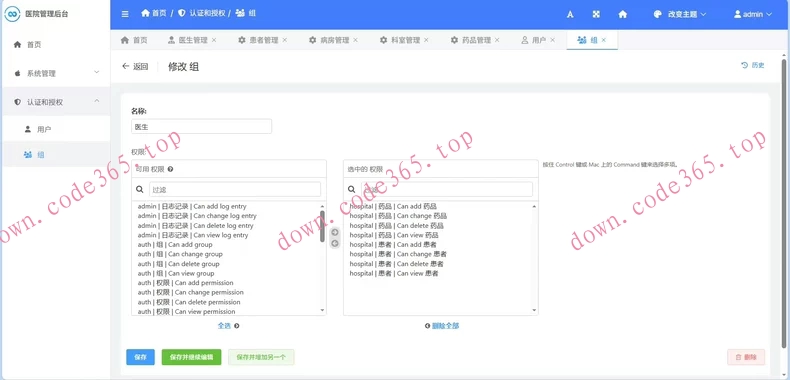
Task: Click the blue 保存 button
Action: tap(141, 357)
